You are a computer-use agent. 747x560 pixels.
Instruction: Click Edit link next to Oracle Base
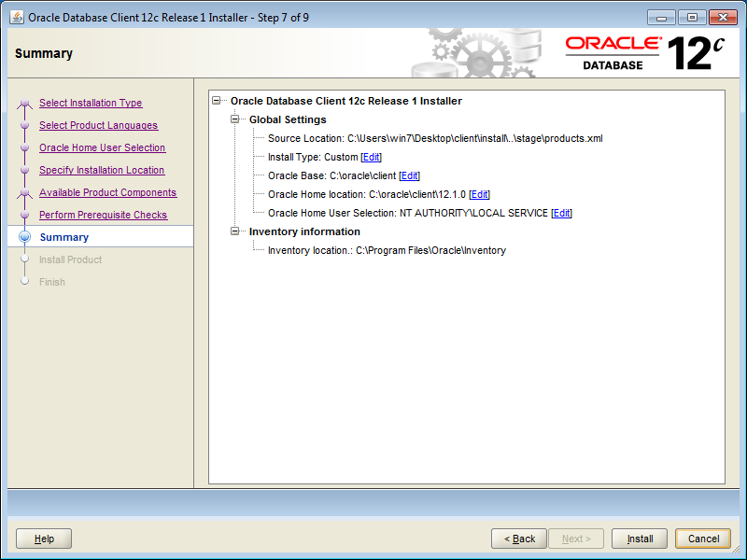point(409,175)
